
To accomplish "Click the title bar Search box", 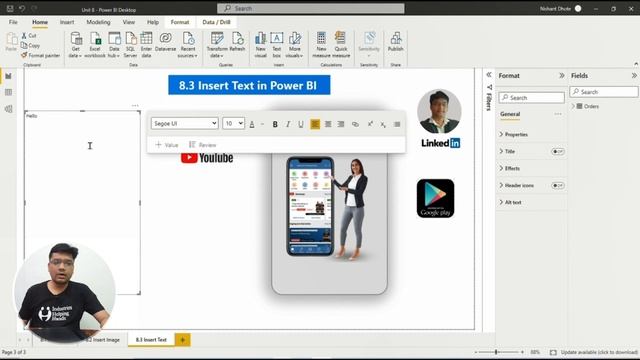I will tap(311, 8).
